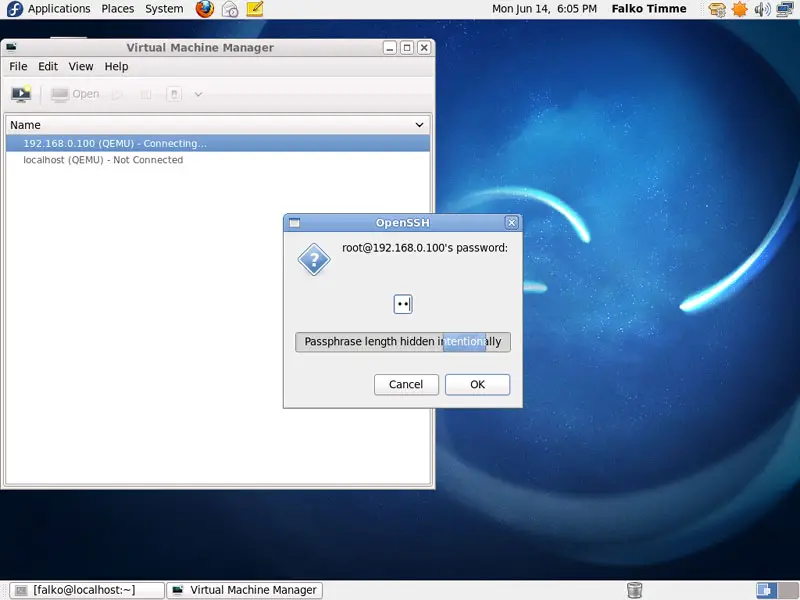Viewport: 800px width, 600px height.
Task: Open the System menu in top panel
Action: [x=164, y=9]
